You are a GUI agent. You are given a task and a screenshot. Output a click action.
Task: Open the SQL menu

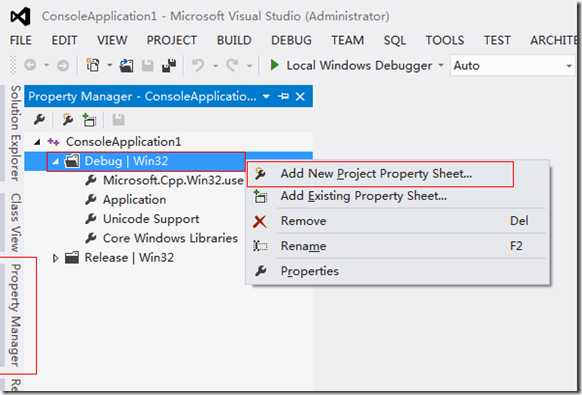coord(395,40)
